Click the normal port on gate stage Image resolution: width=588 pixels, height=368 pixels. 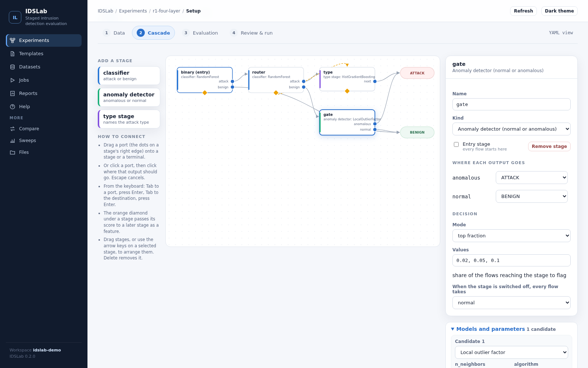[x=375, y=130]
